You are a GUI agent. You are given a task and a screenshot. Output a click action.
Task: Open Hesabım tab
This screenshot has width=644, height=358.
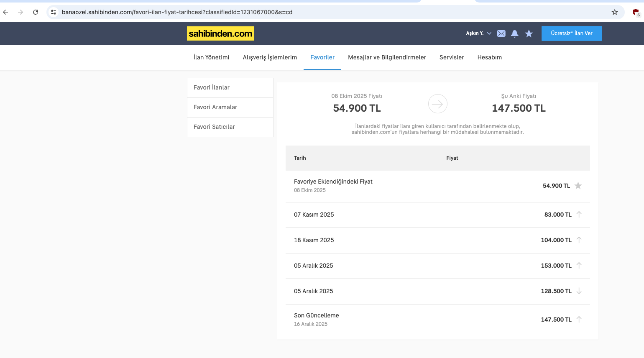pos(490,57)
